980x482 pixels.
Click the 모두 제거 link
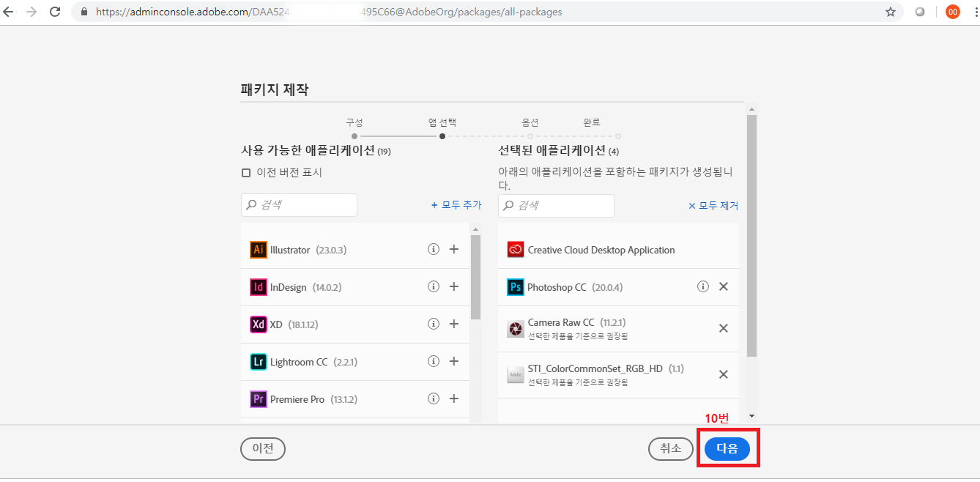click(713, 206)
